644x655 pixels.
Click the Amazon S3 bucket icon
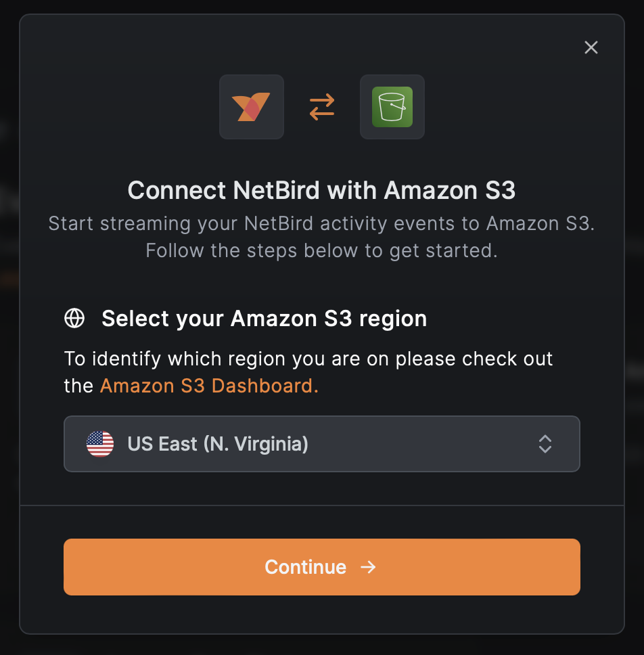pos(392,106)
